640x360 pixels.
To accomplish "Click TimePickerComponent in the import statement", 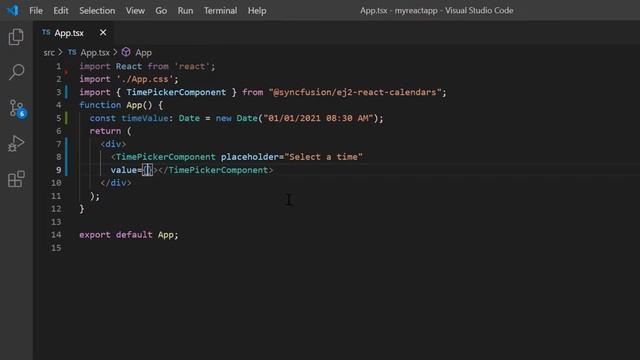I will tap(176, 92).
